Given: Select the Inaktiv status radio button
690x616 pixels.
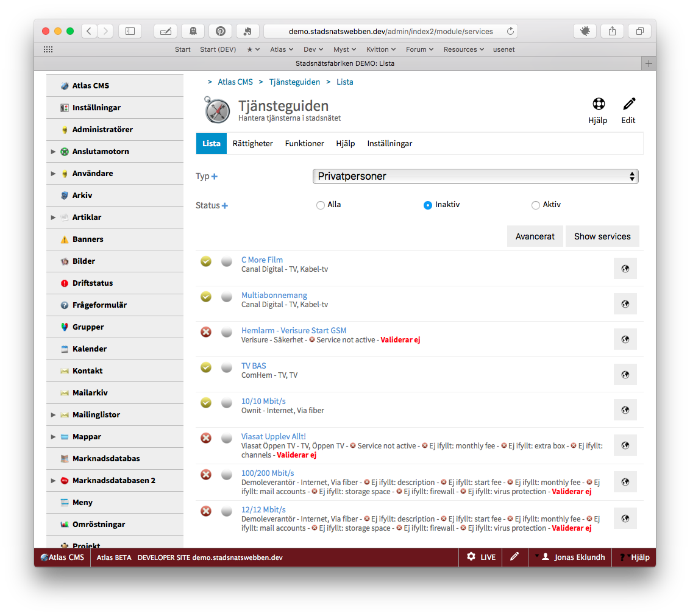Looking at the screenshot, I should [x=428, y=205].
